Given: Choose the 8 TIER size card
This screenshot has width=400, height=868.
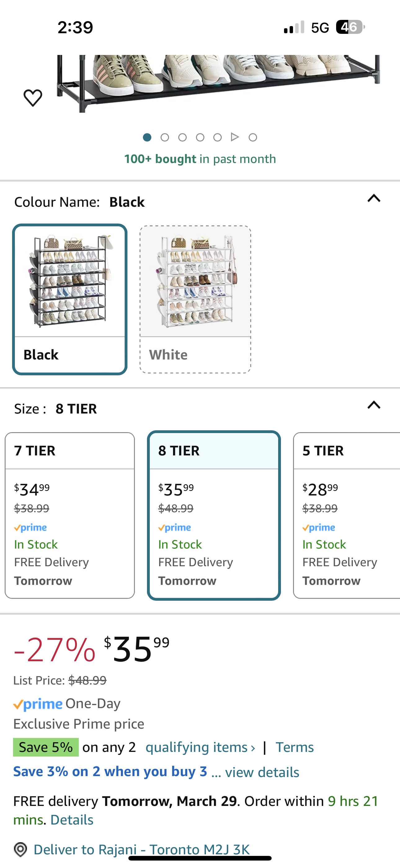Looking at the screenshot, I should click(214, 515).
